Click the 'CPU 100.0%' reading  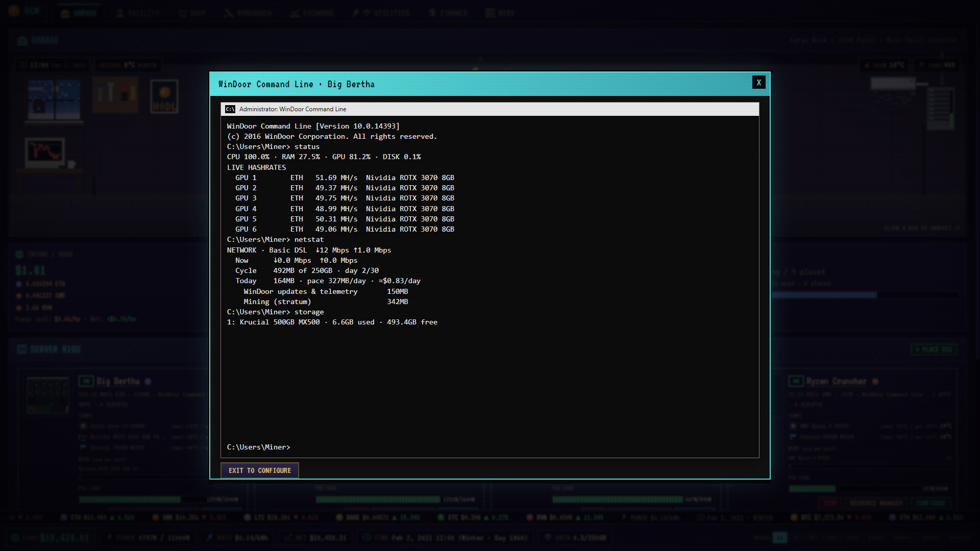tap(248, 157)
